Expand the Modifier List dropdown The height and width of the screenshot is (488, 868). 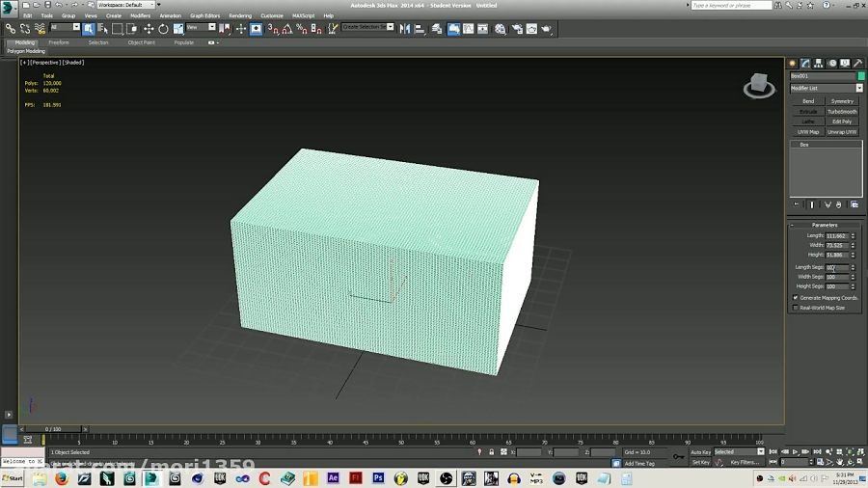coord(826,88)
